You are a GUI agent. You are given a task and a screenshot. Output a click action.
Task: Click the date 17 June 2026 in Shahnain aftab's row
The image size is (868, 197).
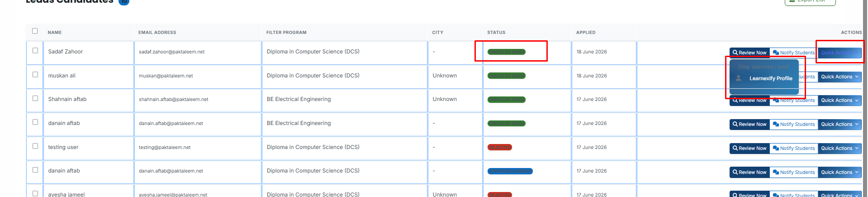click(x=592, y=100)
